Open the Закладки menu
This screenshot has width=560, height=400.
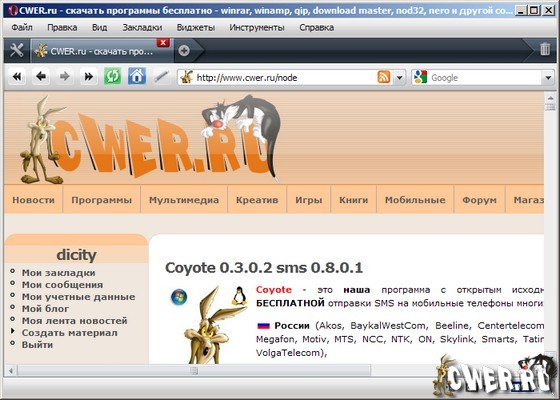142,28
